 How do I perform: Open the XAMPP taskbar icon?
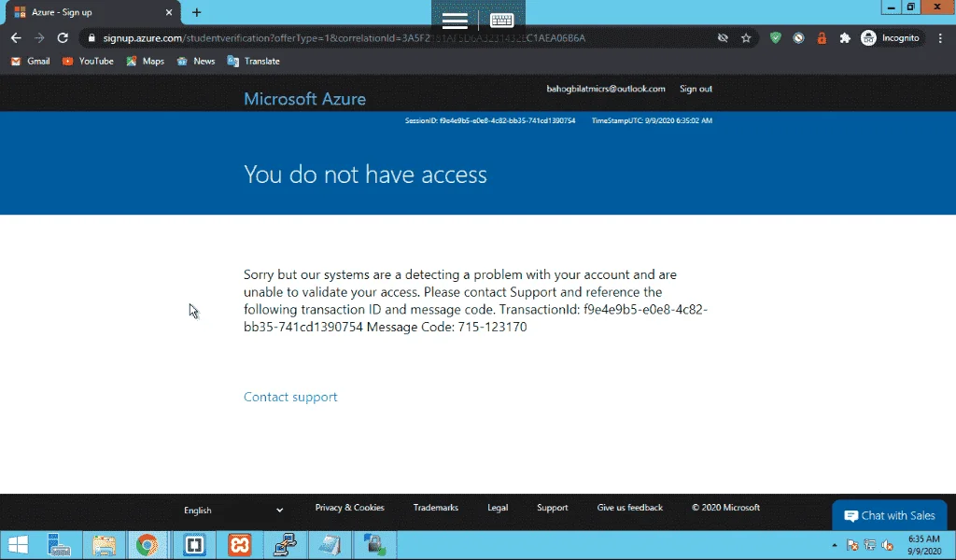[x=239, y=545]
